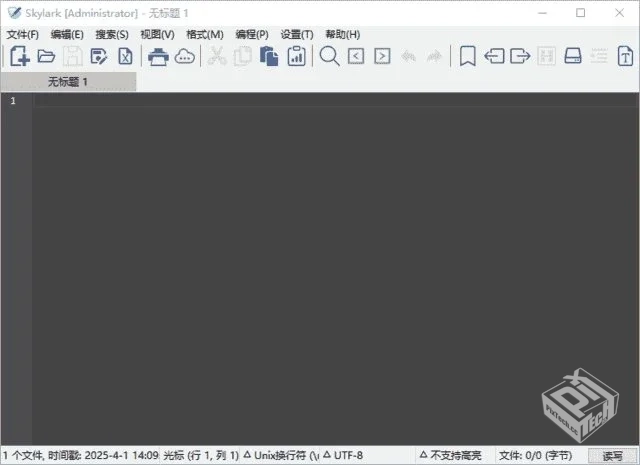
Task: Open the 设置(T) menu
Action: [x=297, y=35]
